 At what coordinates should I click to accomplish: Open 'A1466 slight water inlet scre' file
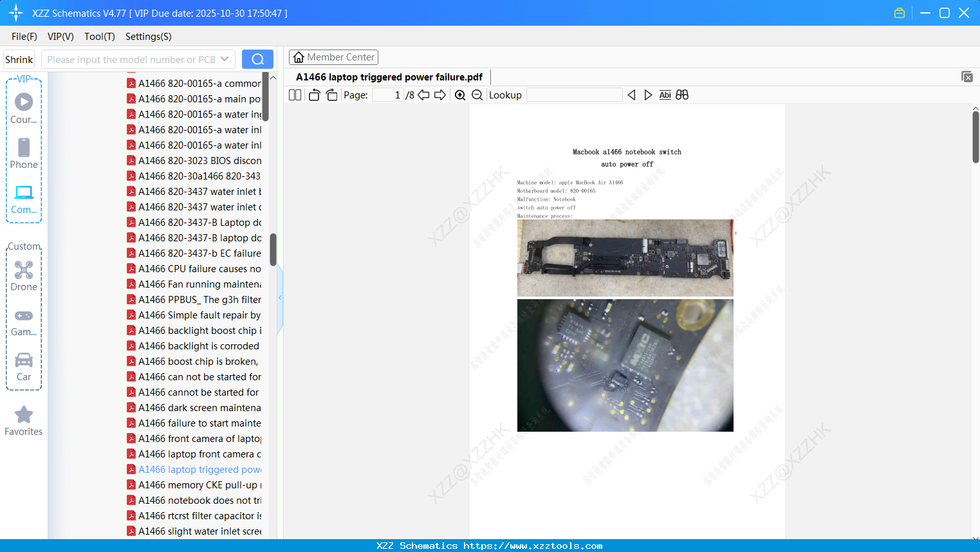point(194,531)
